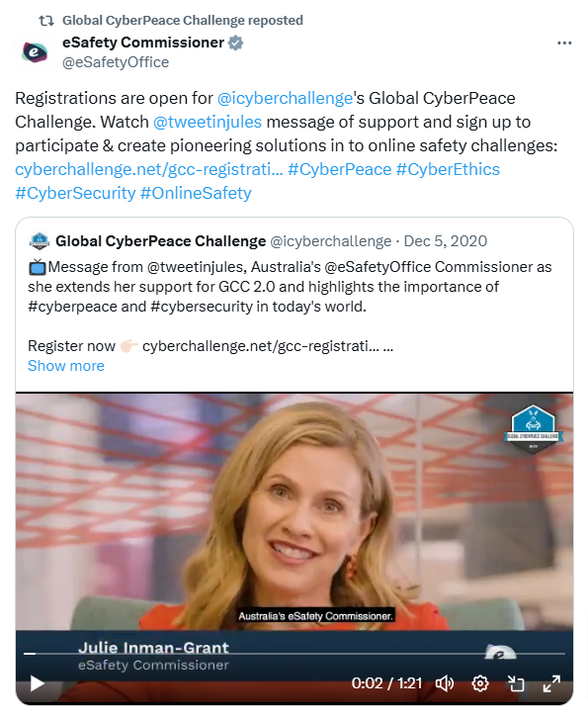The width and height of the screenshot is (588, 720).
Task: Open the @eSafetyOffice handle
Action: pos(116,62)
